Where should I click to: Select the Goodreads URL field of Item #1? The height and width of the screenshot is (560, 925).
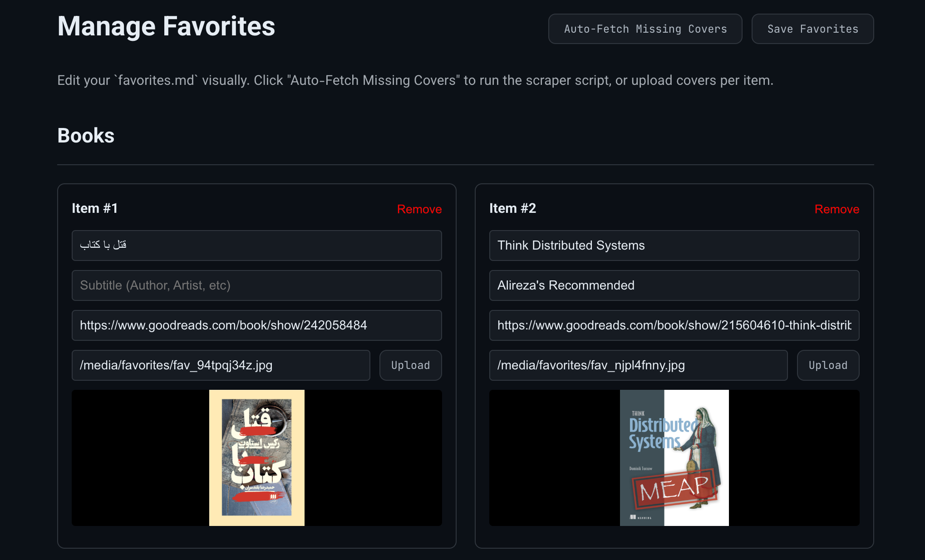tap(256, 325)
